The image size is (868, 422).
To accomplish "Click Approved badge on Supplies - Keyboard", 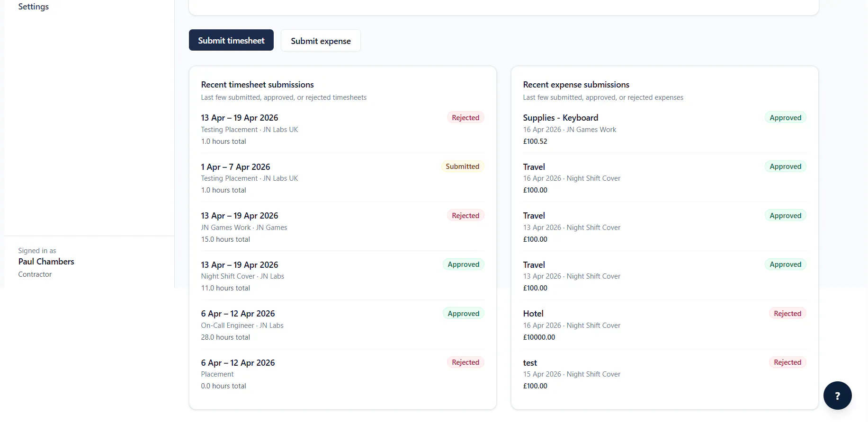I will point(785,118).
